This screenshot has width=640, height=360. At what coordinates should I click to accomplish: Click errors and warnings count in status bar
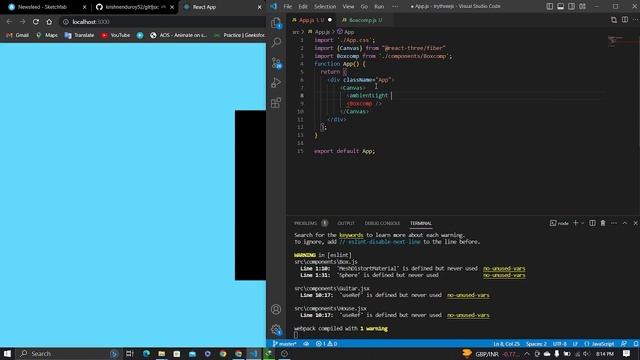click(327, 344)
